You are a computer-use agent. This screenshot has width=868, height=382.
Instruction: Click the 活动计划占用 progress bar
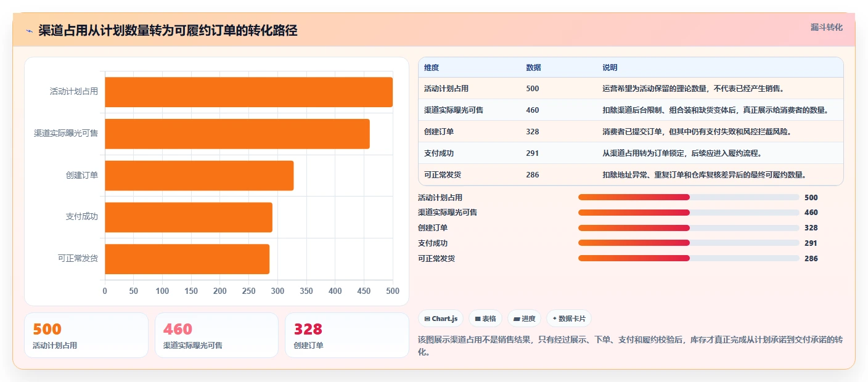689,197
